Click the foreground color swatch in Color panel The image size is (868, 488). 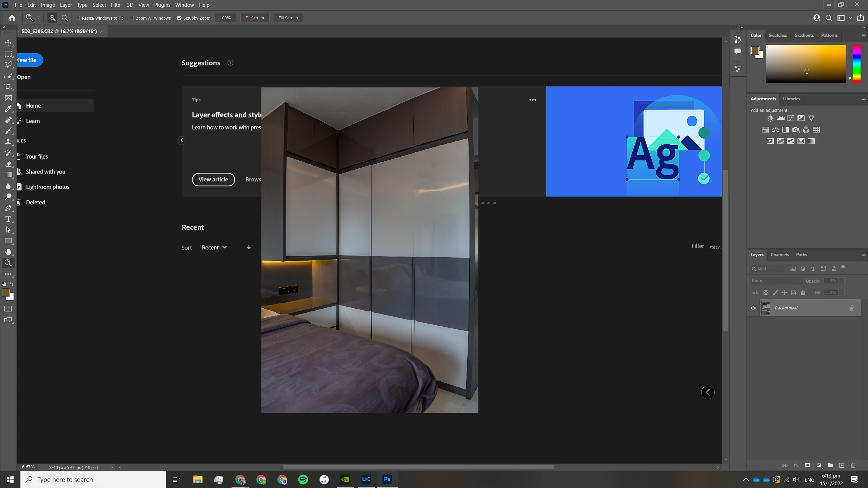click(755, 51)
